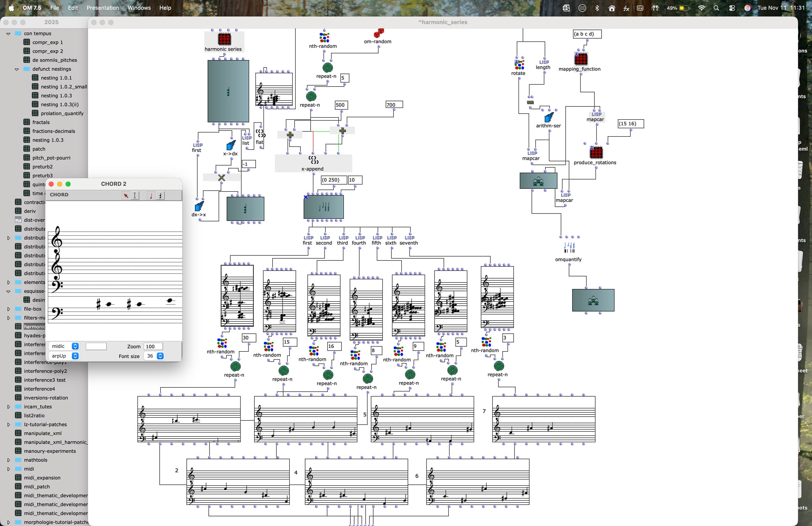Select the text cursor tool in chord editor
The width and height of the screenshot is (812, 526).
135,196
